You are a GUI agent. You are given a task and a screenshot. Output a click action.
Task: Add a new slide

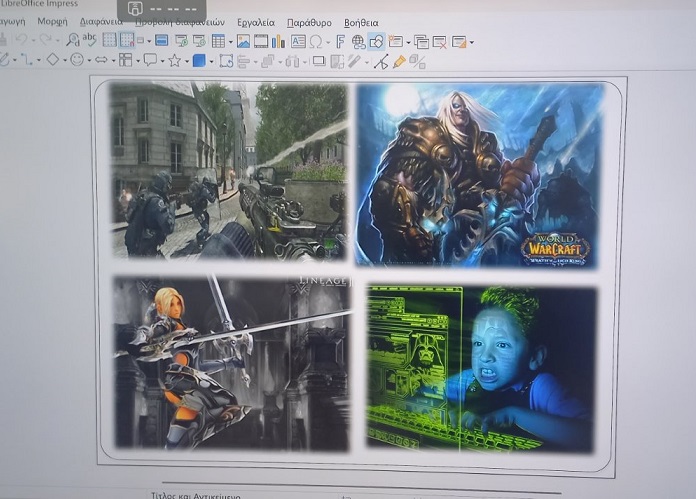pos(395,42)
